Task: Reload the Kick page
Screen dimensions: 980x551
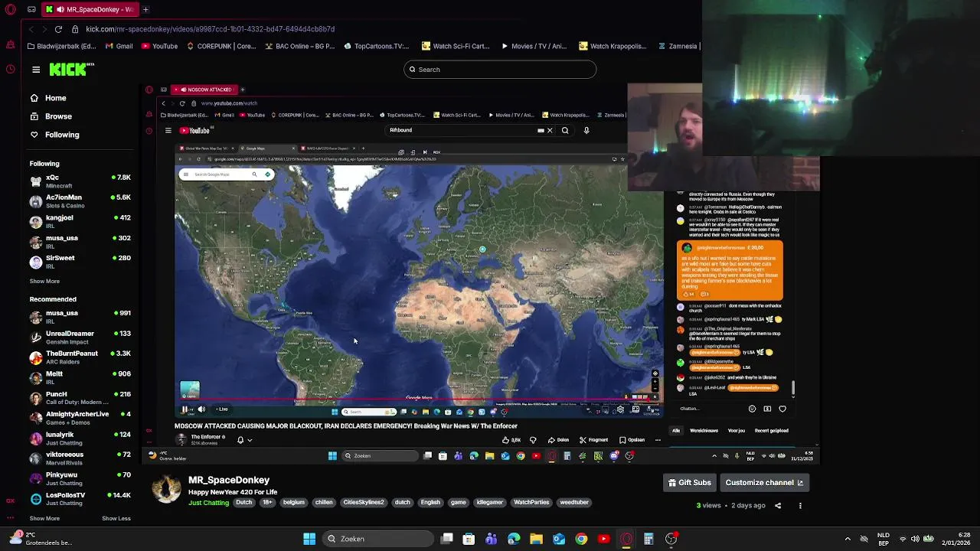Action: coord(58,29)
